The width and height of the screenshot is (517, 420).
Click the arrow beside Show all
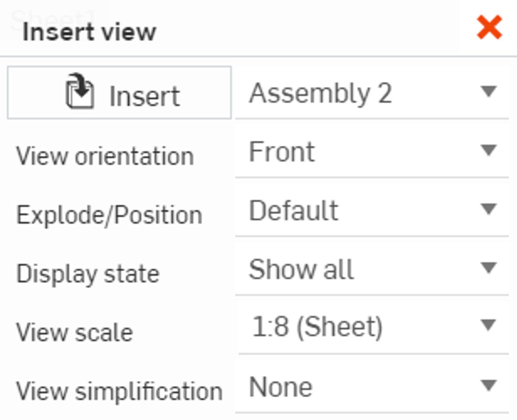point(488,268)
